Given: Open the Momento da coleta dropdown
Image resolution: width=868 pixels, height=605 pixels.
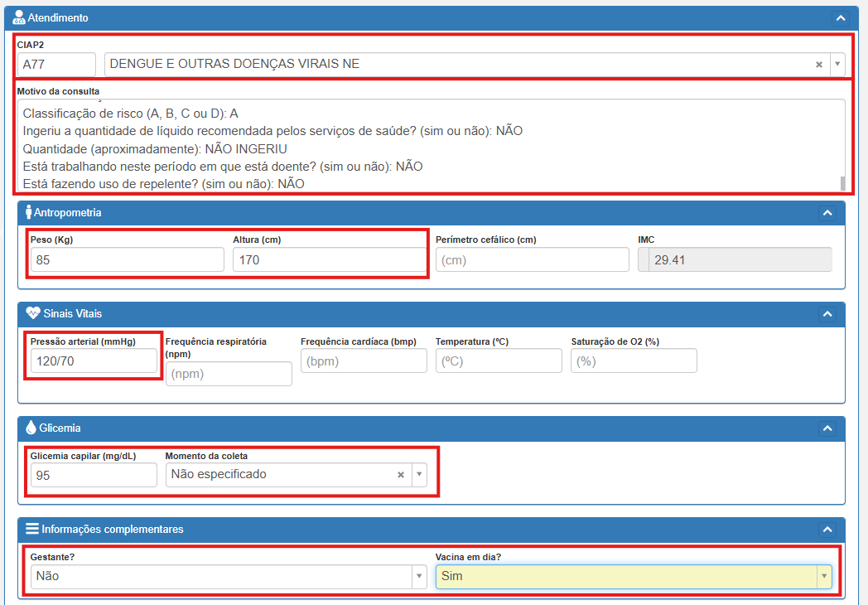Looking at the screenshot, I should pos(419,475).
